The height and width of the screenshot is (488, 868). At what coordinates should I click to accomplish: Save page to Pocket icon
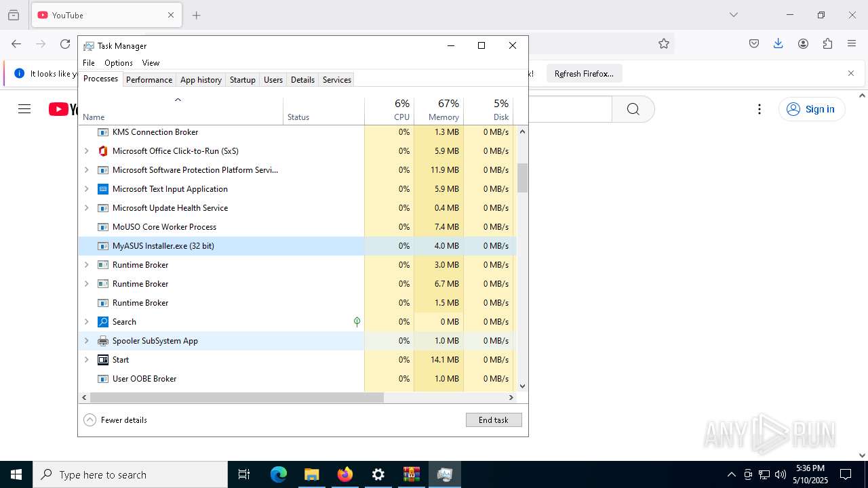click(x=754, y=43)
